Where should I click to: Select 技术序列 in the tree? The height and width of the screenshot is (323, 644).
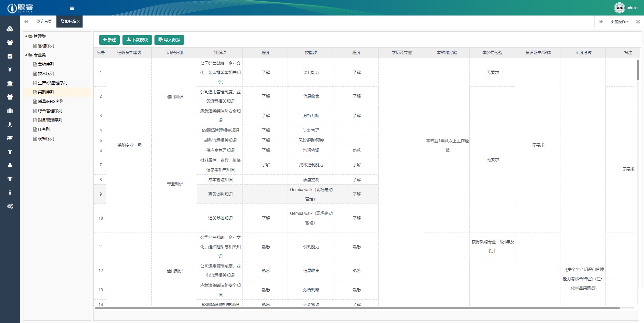tap(46, 73)
